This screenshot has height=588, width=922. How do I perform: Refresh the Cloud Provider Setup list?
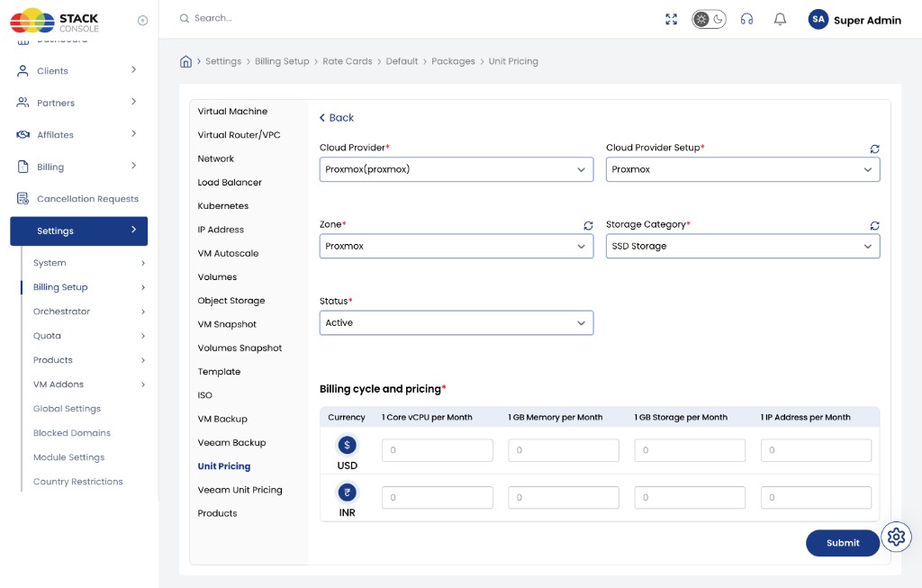(874, 149)
